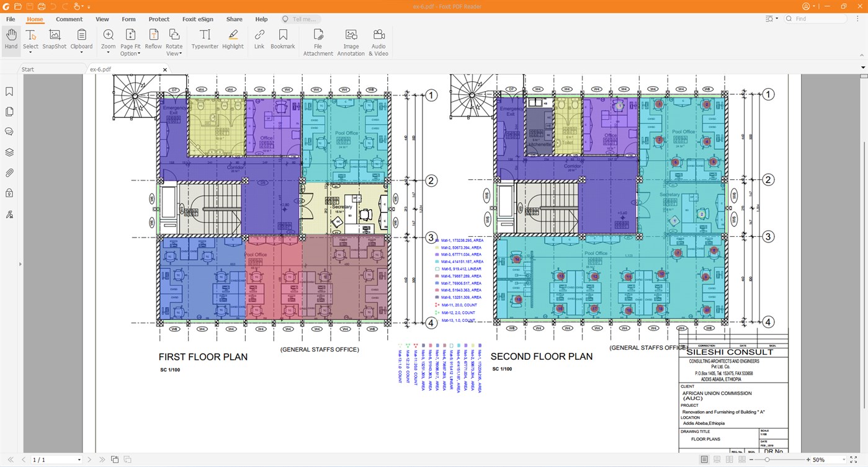Enable facing pages view mode
Image resolution: width=868 pixels, height=467 pixels.
[x=728, y=460]
